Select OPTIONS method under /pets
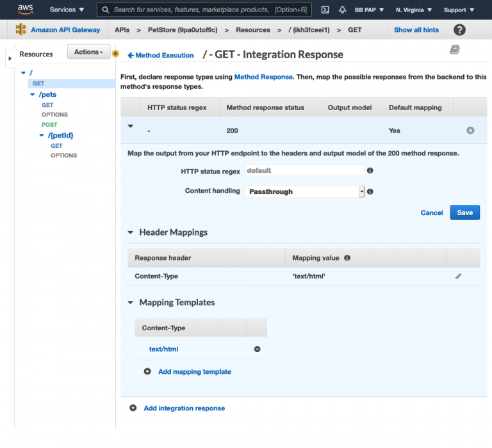 (x=54, y=115)
